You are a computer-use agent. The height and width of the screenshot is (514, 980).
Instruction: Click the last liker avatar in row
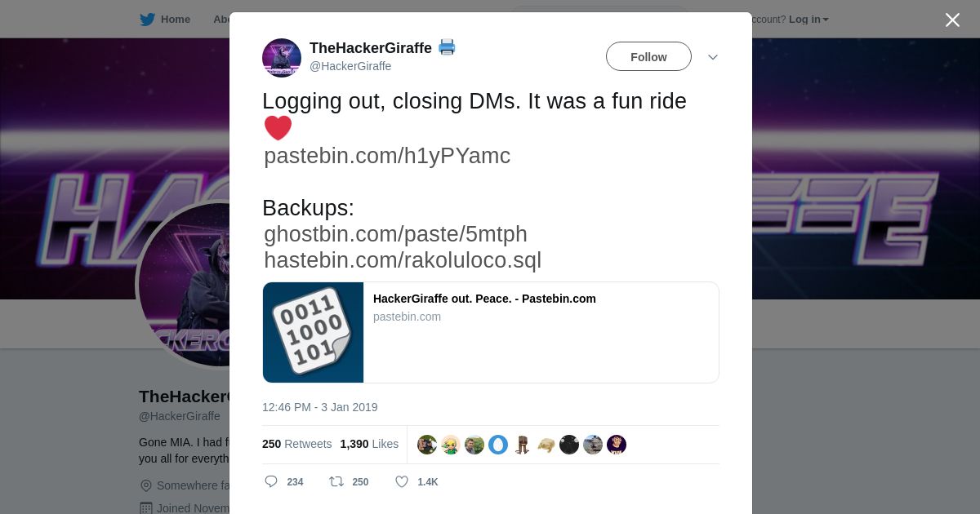click(617, 445)
